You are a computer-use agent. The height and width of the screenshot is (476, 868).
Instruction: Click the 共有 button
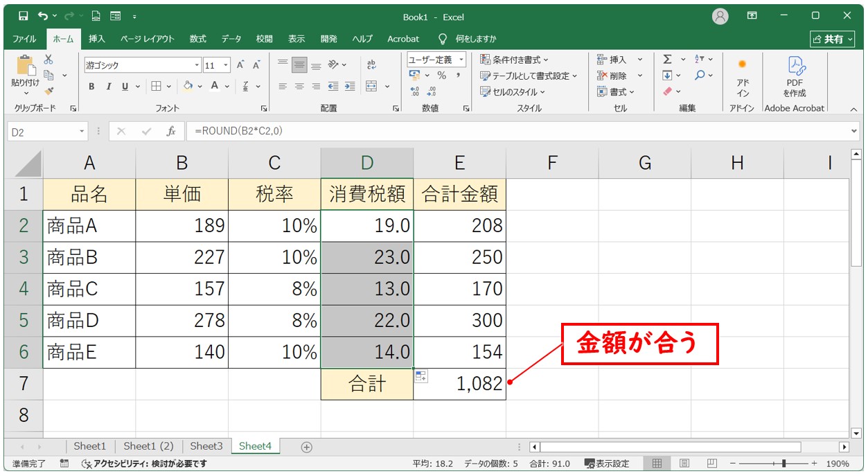point(832,39)
